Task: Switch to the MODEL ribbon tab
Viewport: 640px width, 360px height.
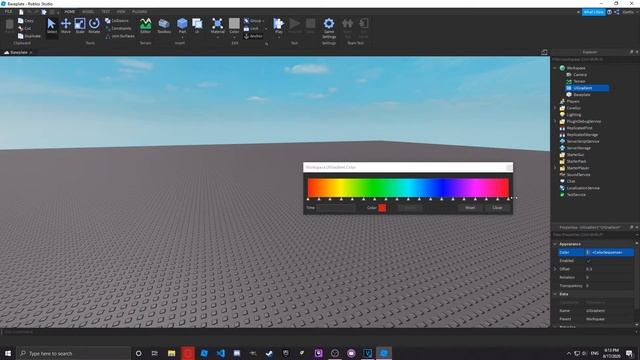Action: (88, 12)
